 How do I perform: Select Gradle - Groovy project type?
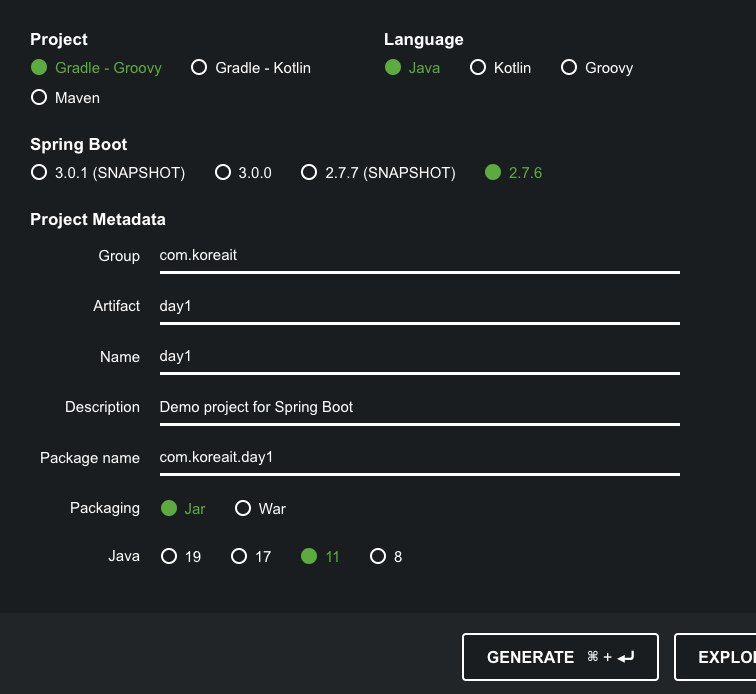[96, 68]
